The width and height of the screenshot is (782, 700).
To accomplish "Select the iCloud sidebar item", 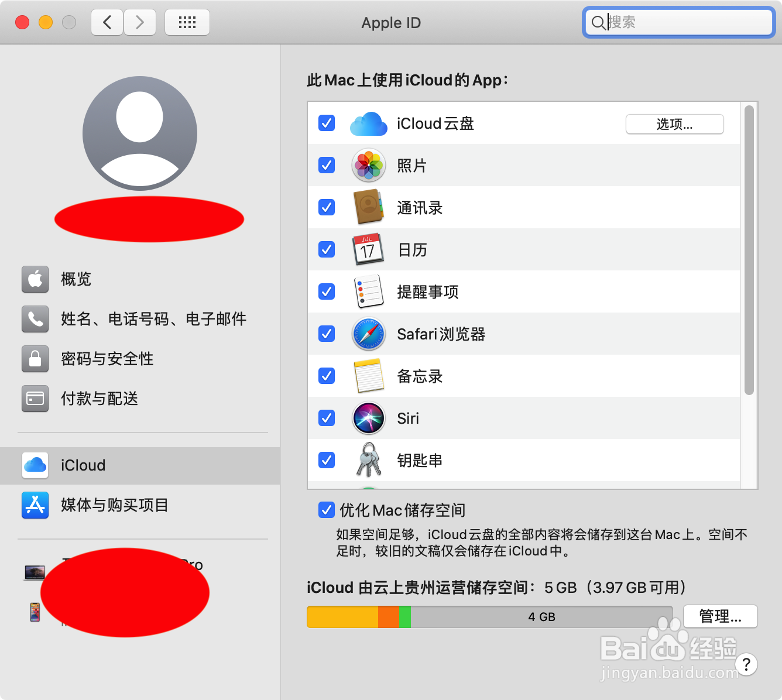I will 140,466.
